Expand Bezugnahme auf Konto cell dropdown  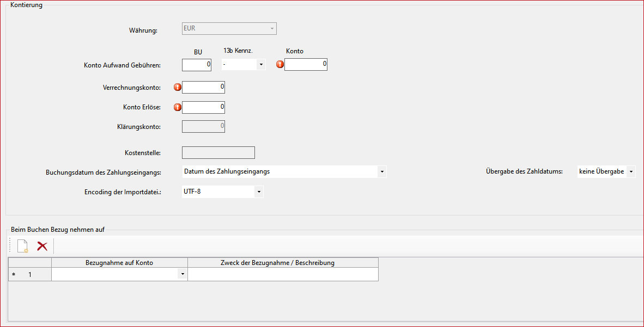(182, 275)
